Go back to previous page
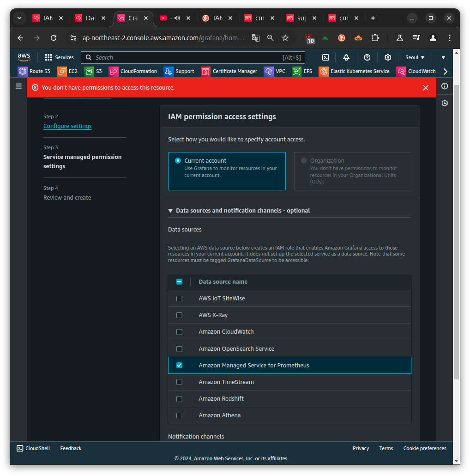 tap(20, 38)
